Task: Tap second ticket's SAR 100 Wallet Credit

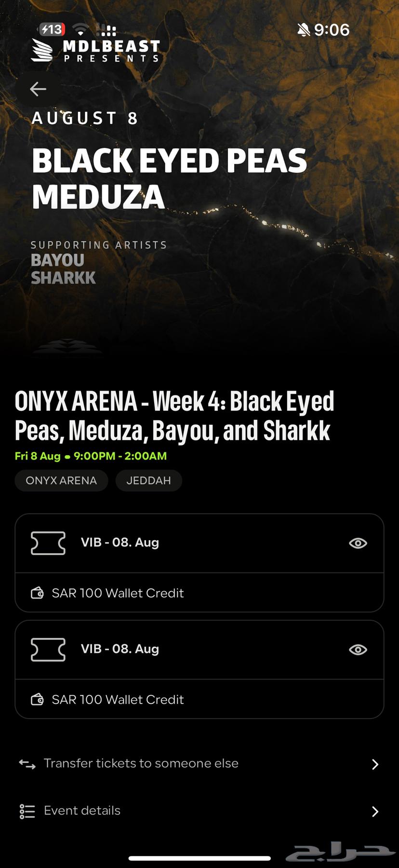Action: [118, 700]
